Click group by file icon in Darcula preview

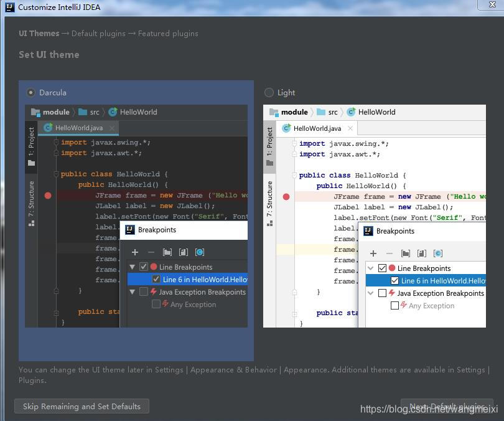pos(183,252)
